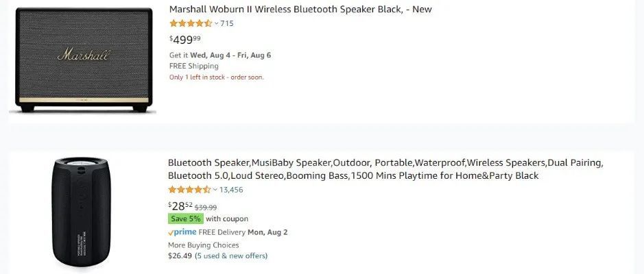Open the Marshall Woburn II product image
Image resolution: width=644 pixels, height=274 pixels.
tap(82, 61)
